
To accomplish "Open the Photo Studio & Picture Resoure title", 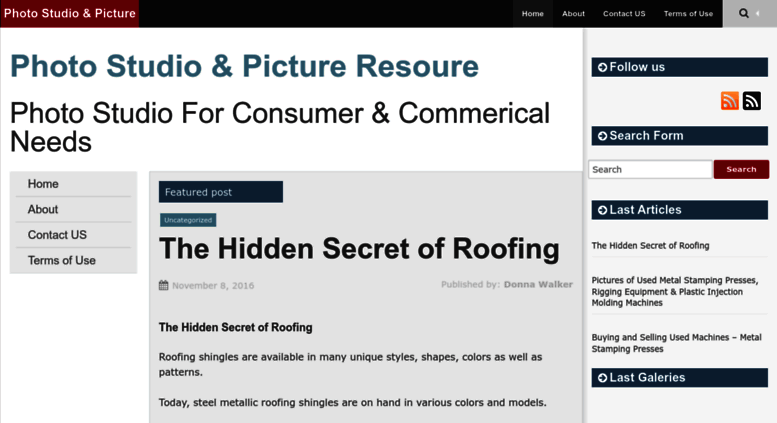I will point(244,66).
